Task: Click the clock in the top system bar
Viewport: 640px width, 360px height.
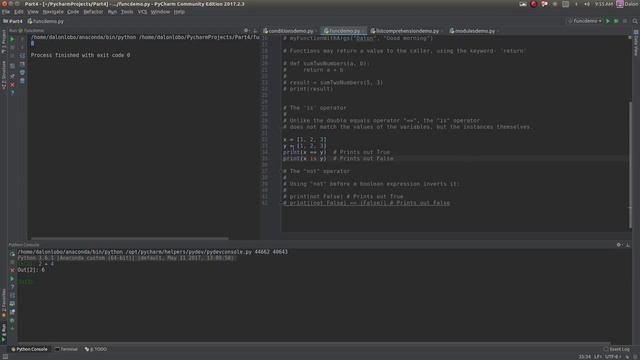Action: point(604,4)
